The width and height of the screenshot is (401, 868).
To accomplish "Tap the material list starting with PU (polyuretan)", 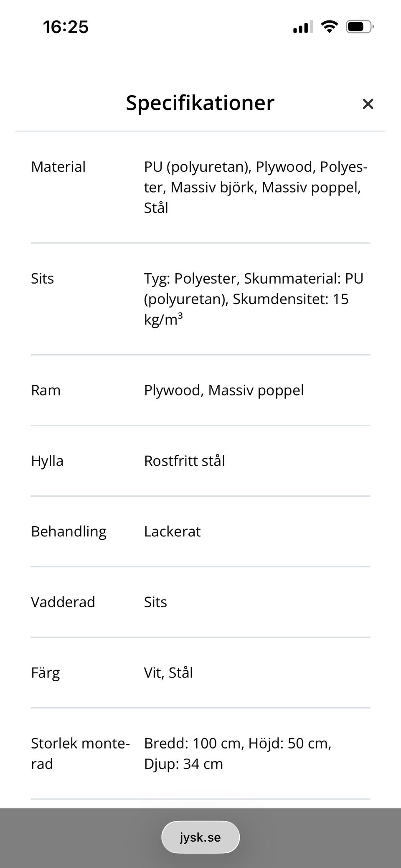I will [255, 187].
